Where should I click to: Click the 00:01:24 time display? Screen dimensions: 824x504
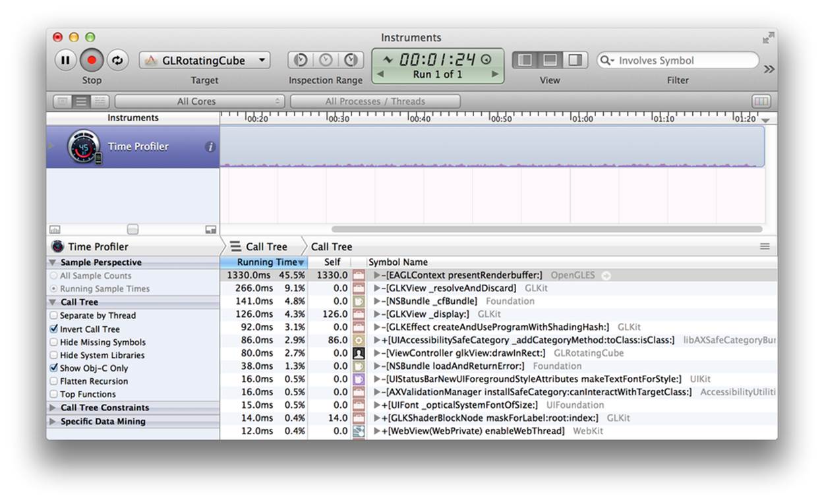(438, 59)
